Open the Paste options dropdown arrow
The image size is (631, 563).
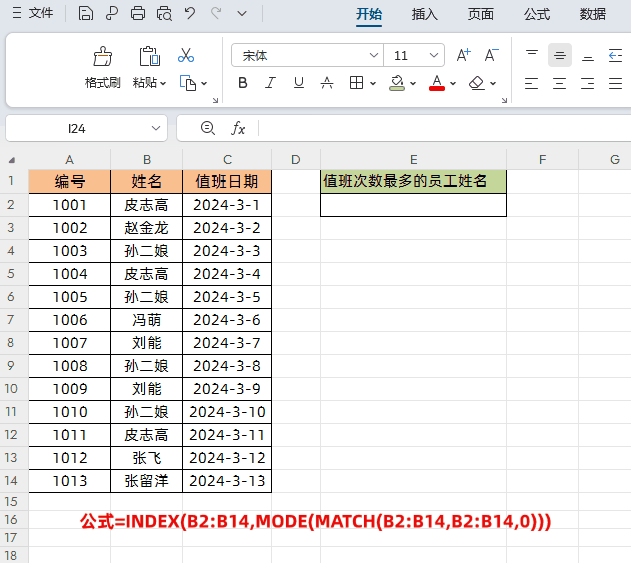pyautogui.click(x=163, y=83)
